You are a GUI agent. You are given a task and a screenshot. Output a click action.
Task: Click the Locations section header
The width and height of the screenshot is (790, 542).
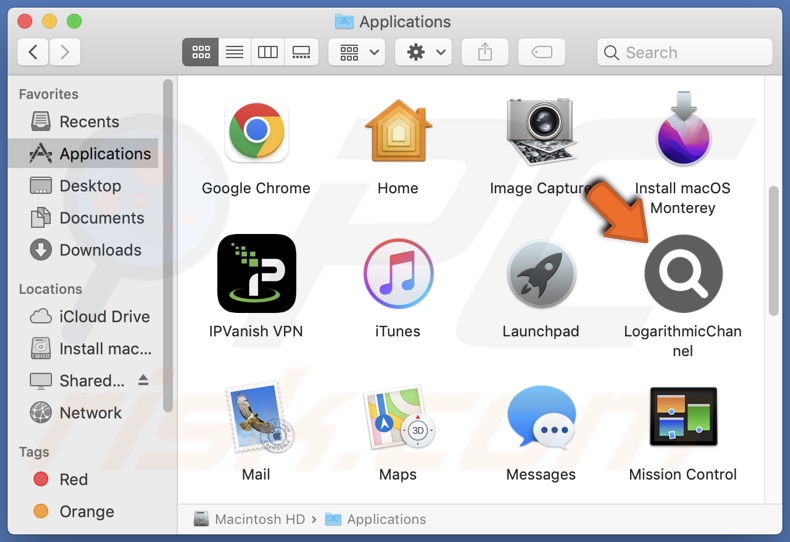pyautogui.click(x=50, y=289)
